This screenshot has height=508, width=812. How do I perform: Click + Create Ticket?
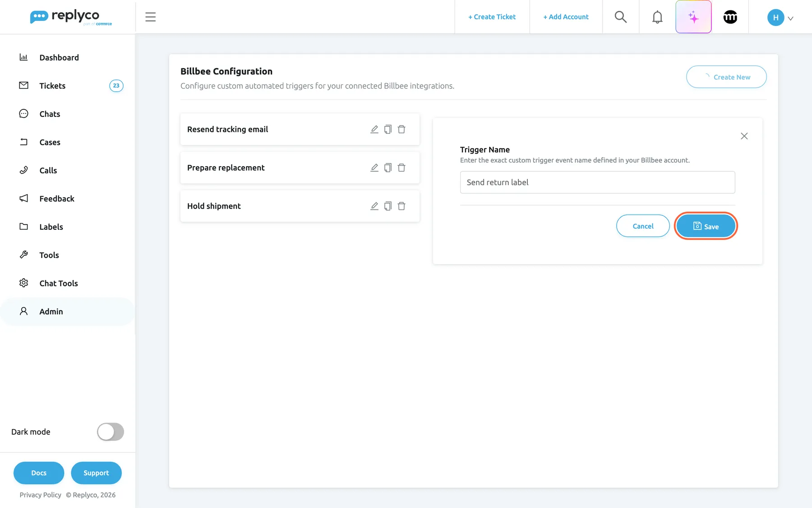(492, 17)
